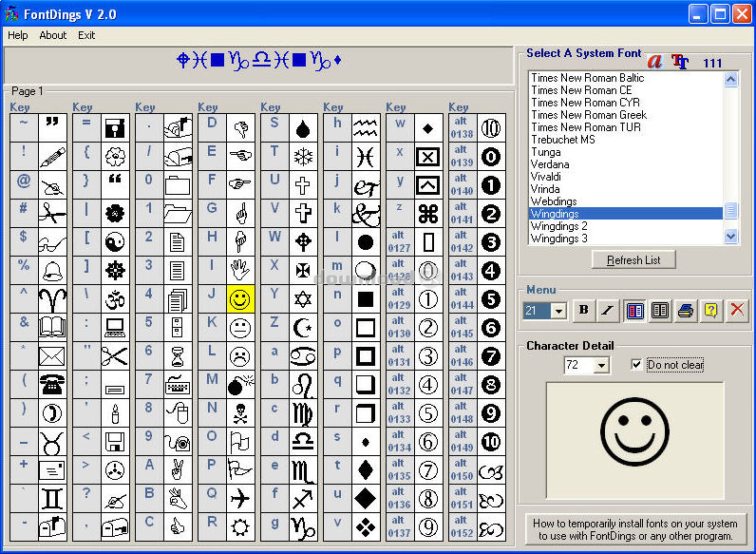Click the Refresh List button
The width and height of the screenshot is (756, 554).
[x=634, y=260]
